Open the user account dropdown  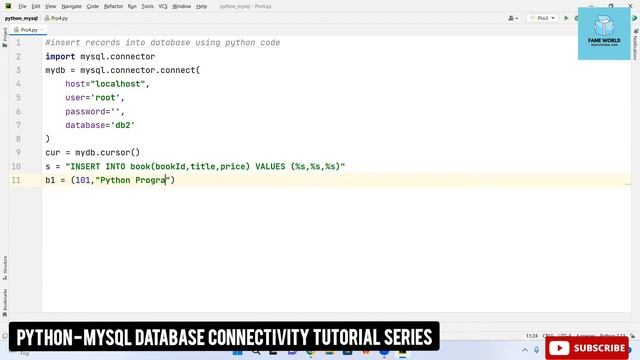click(513, 18)
